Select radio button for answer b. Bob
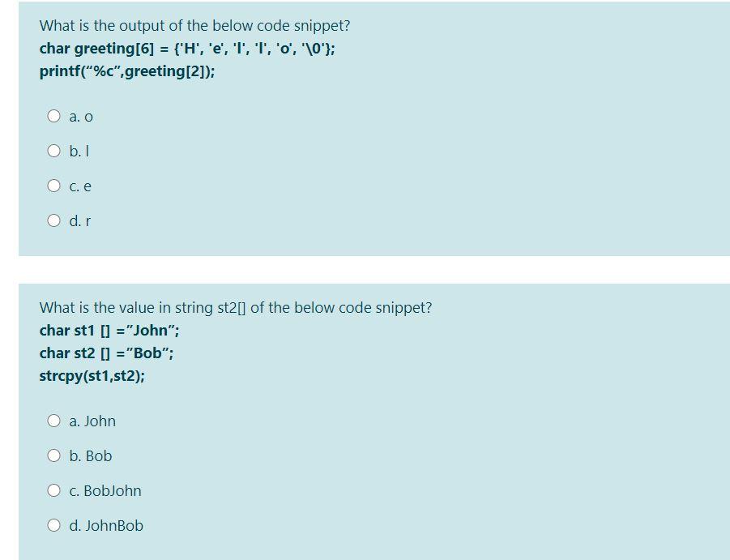Image resolution: width=730 pixels, height=560 pixels. pos(53,455)
